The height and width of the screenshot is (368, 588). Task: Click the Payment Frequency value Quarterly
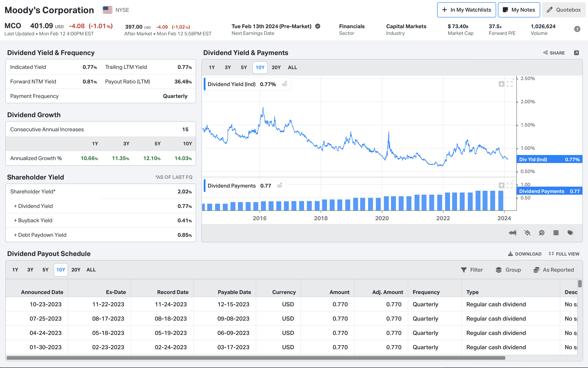pyautogui.click(x=175, y=96)
